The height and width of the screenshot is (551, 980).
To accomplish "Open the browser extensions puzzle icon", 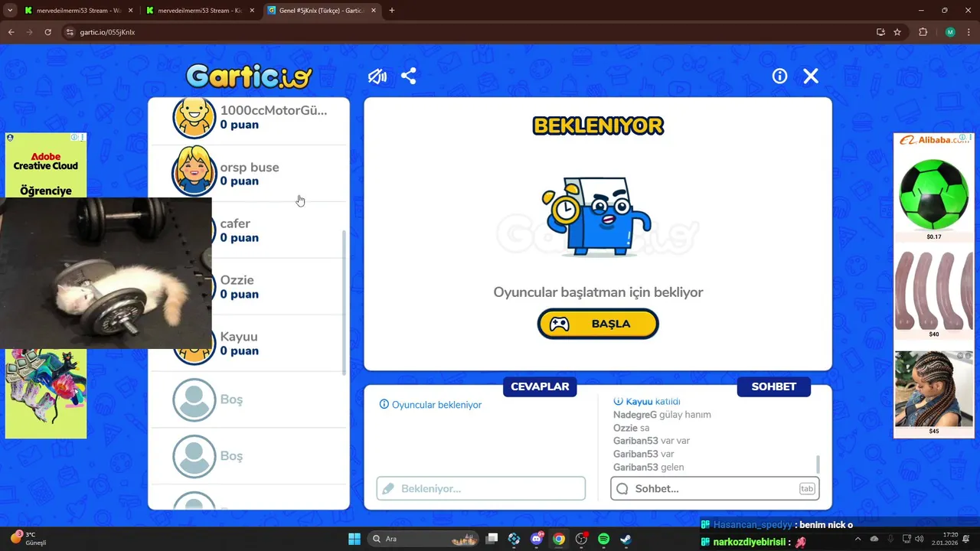I will (x=923, y=32).
